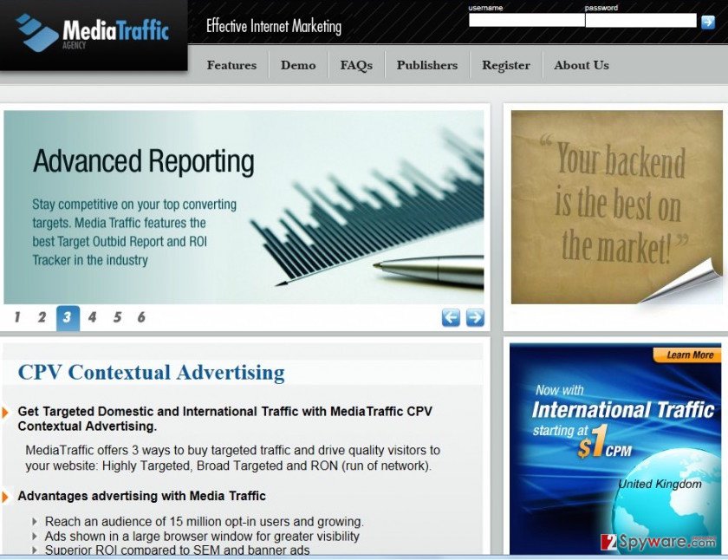Click 'Reach an audience of 15 million' bullet

[205, 522]
